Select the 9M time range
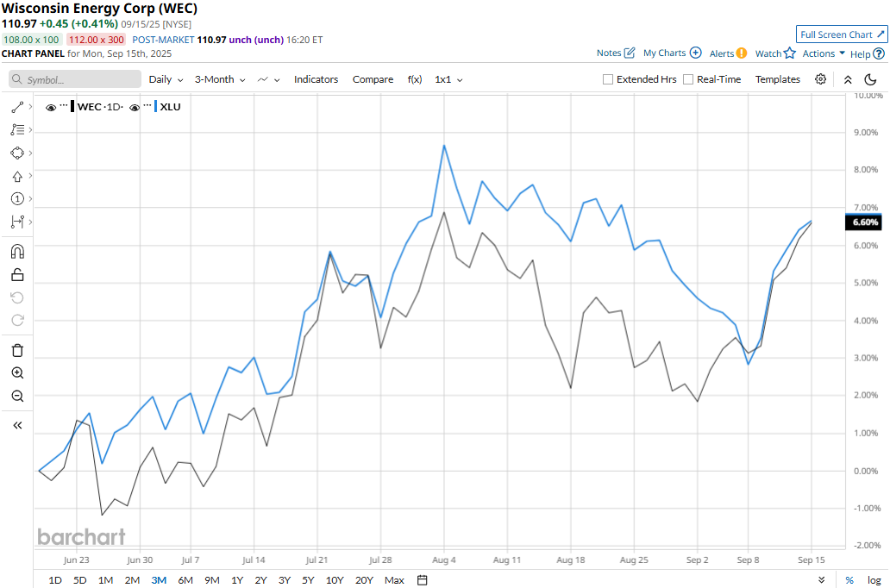890x588 pixels. point(211,580)
